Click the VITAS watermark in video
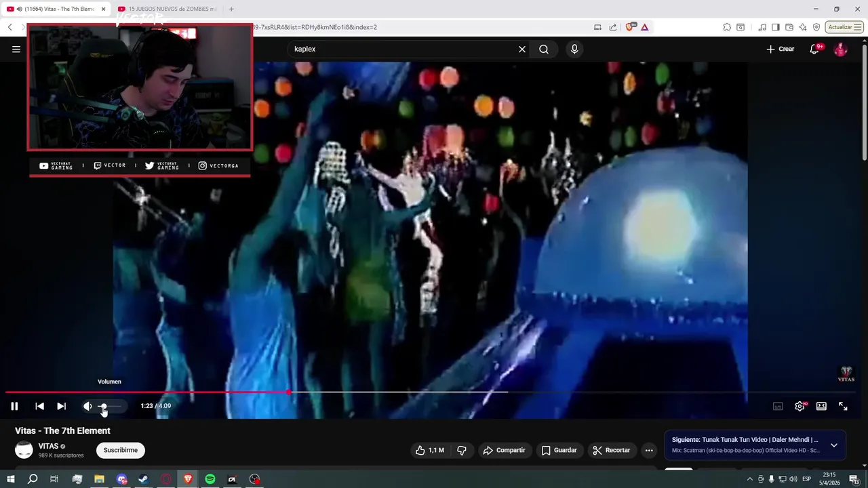868x488 pixels. point(846,374)
